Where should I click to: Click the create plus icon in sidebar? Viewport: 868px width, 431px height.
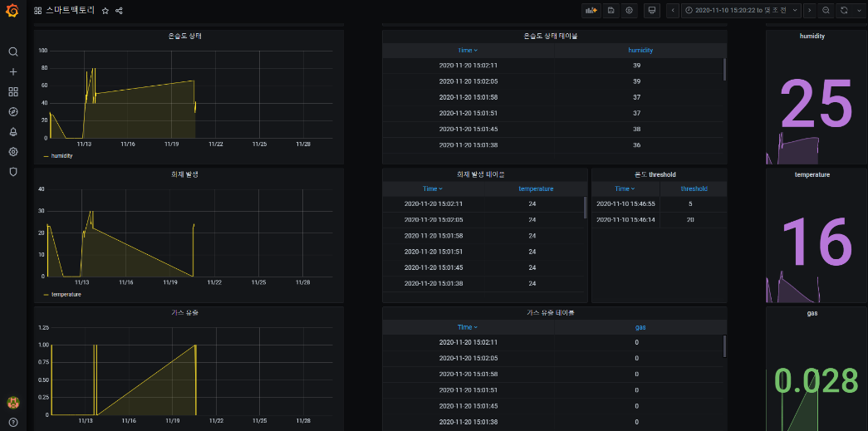click(13, 72)
